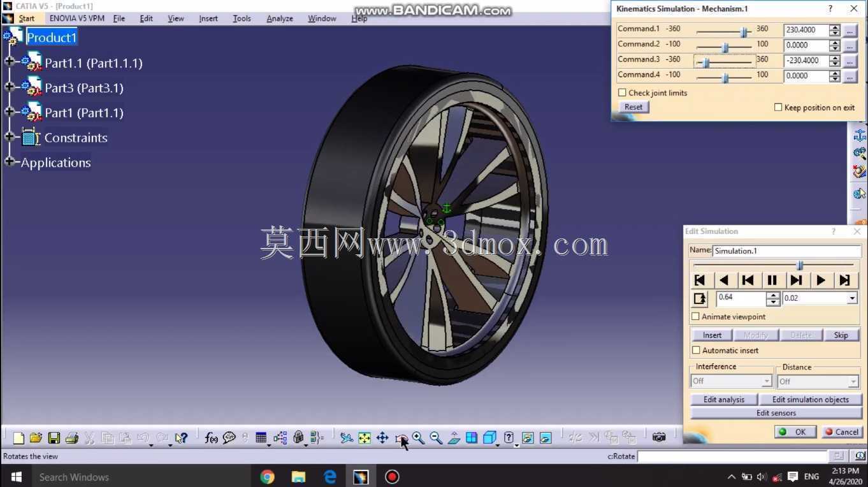The image size is (868, 487).
Task: Click Edit sensors button
Action: tap(776, 413)
